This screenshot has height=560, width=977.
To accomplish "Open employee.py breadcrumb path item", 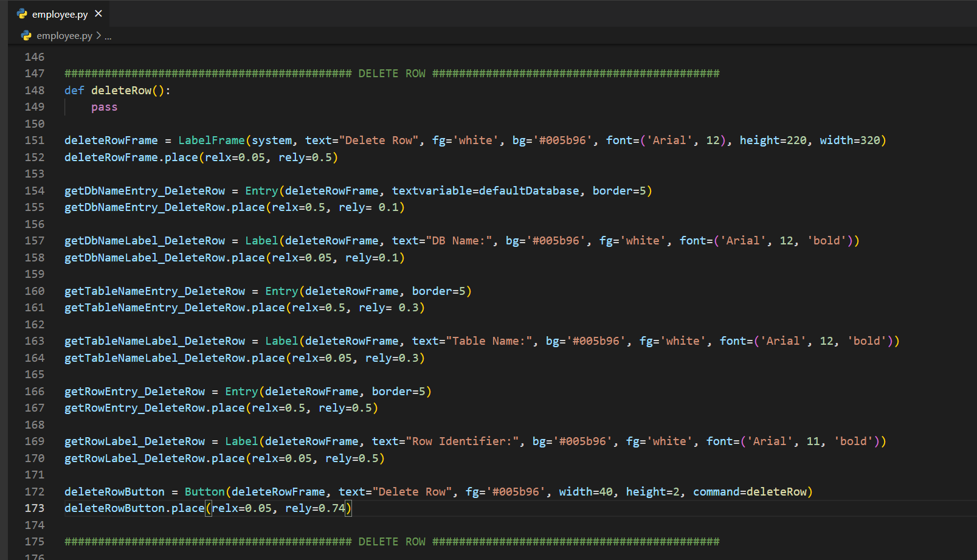I will [x=64, y=36].
